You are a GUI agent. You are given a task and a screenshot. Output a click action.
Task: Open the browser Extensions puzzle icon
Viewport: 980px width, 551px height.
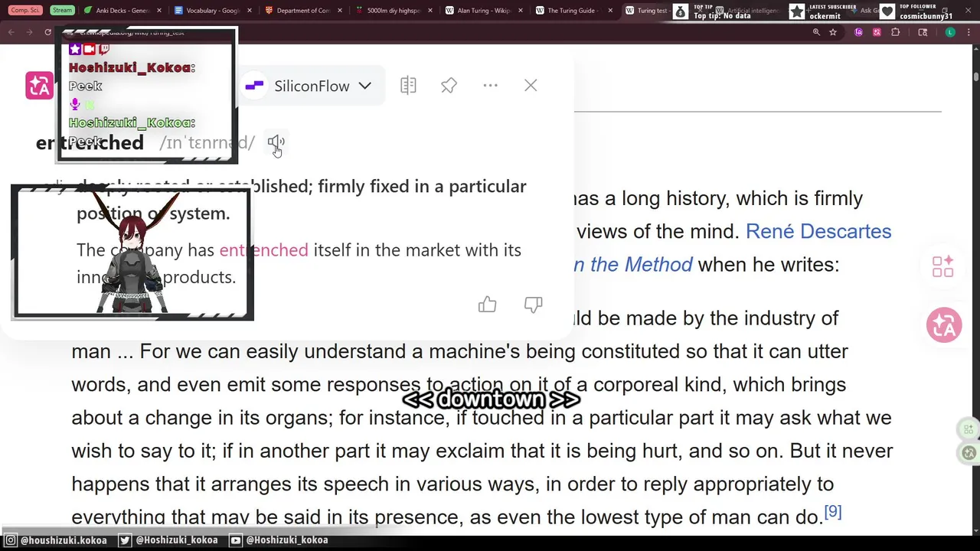[x=896, y=32]
